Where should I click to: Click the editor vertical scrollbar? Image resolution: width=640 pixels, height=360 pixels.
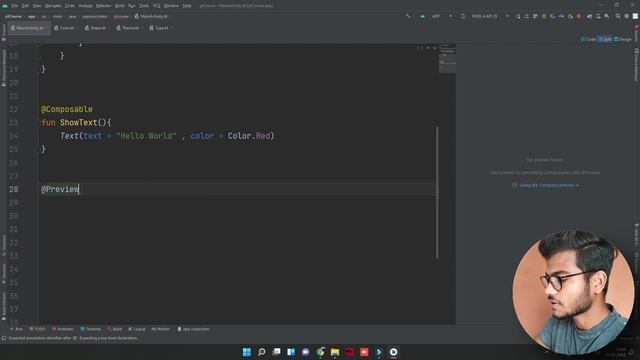pyautogui.click(x=437, y=192)
